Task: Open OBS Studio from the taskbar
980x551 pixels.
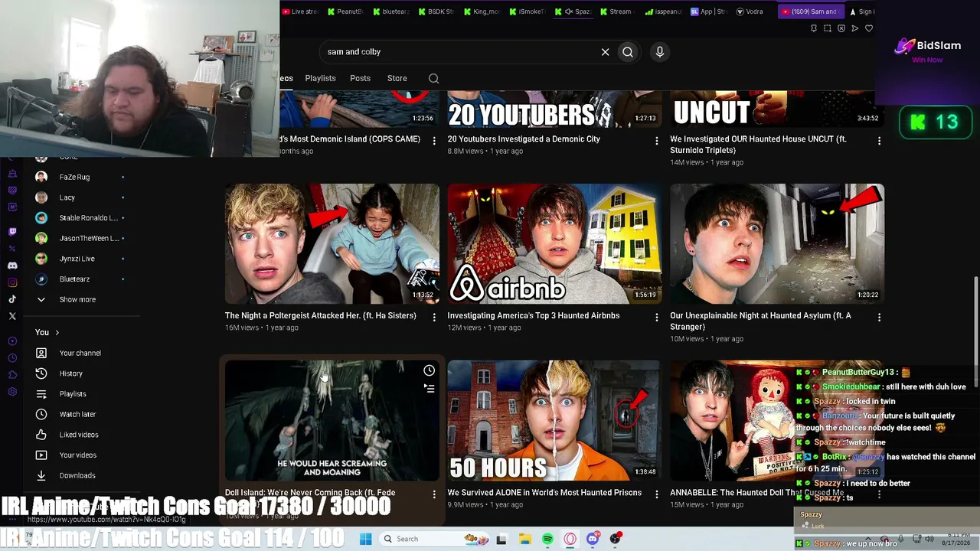Action: 616,540
